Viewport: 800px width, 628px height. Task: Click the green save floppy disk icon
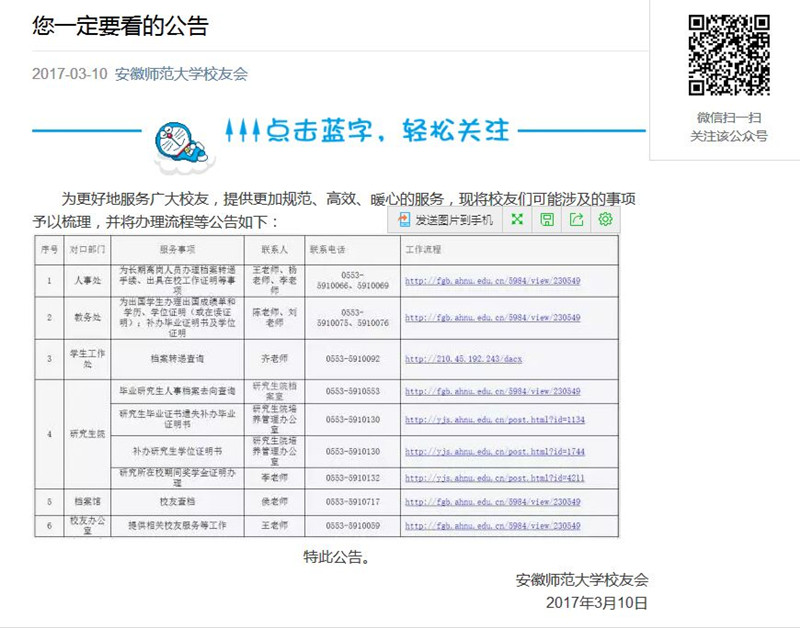[547, 220]
